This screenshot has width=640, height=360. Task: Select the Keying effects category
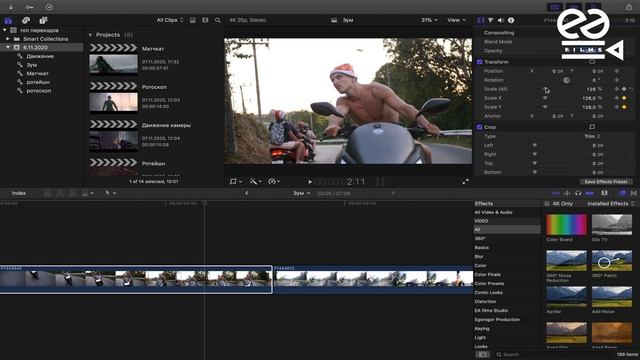482,329
